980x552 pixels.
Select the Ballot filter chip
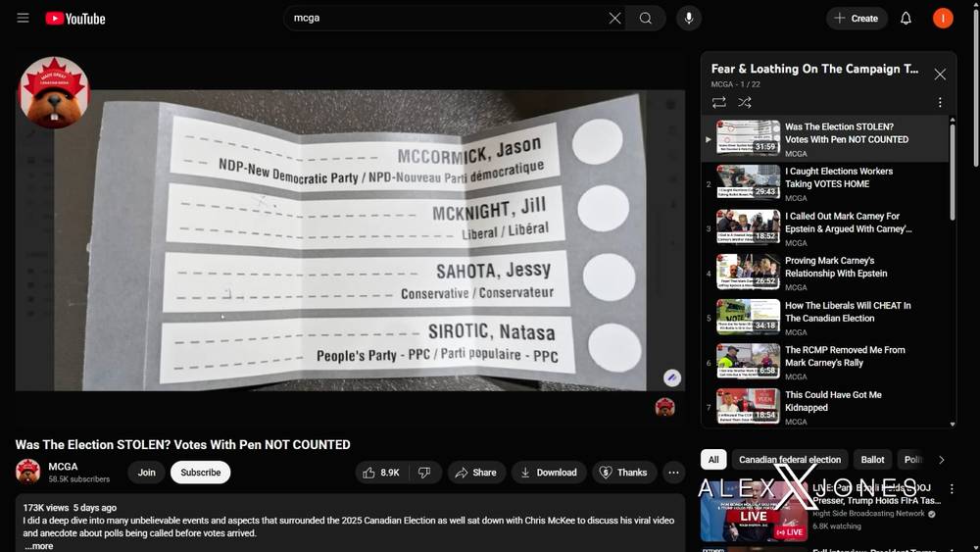872,460
